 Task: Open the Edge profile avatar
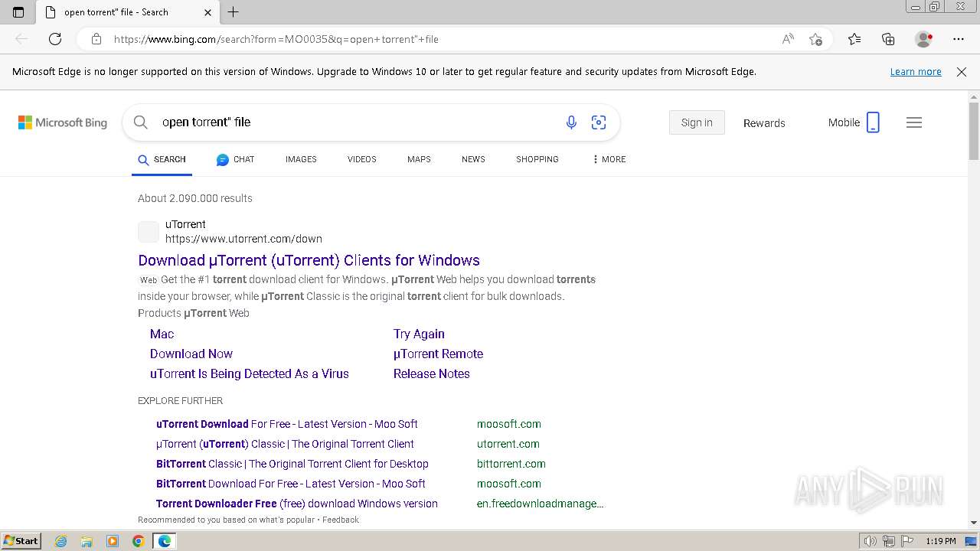[x=924, y=39]
